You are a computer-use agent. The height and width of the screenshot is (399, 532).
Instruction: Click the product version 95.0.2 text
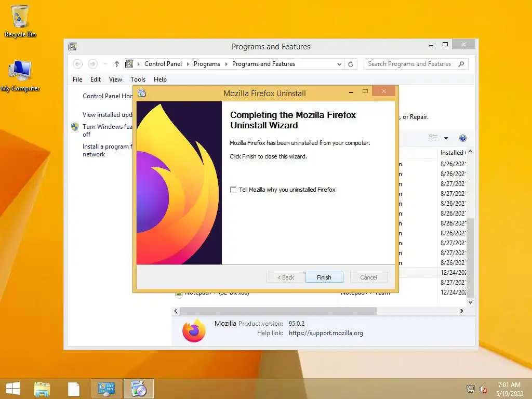point(297,323)
